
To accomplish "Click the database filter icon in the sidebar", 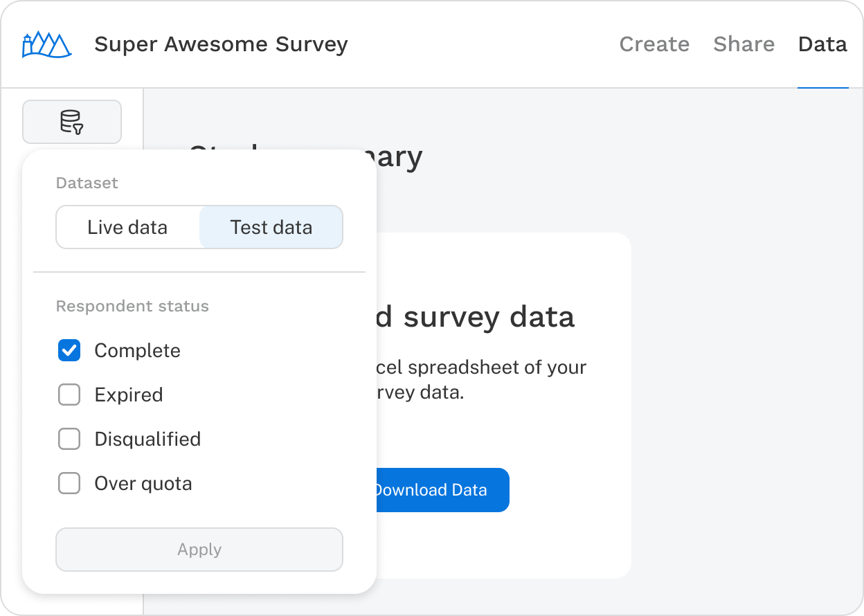I will 72,121.
